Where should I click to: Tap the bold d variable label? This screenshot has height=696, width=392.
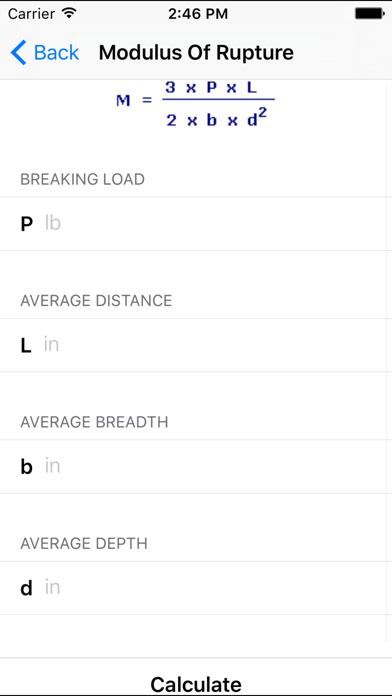[x=27, y=589]
